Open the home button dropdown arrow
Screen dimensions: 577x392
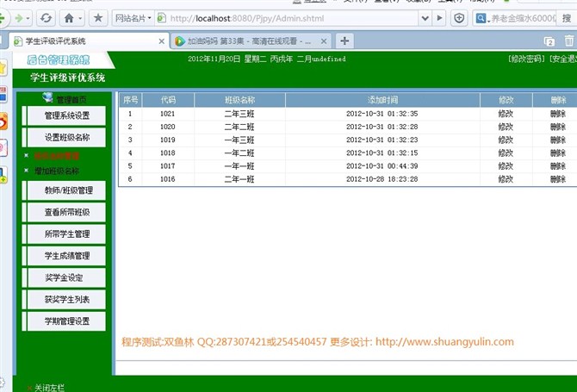click(80, 18)
